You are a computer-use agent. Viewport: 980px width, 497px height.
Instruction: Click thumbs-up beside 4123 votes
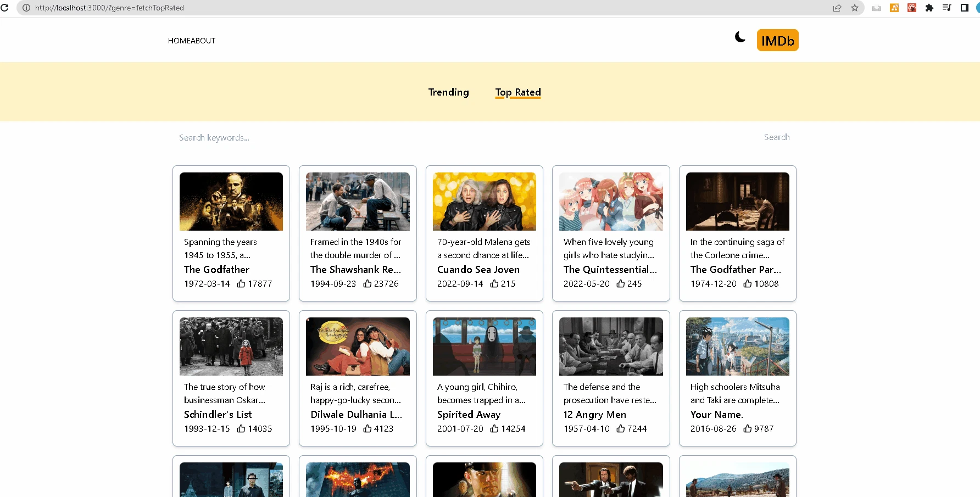pyautogui.click(x=367, y=428)
